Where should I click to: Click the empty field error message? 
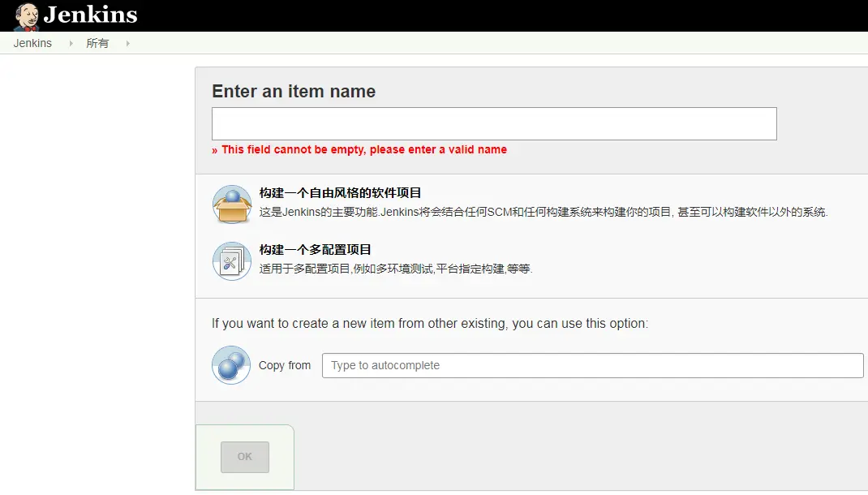[x=359, y=149]
